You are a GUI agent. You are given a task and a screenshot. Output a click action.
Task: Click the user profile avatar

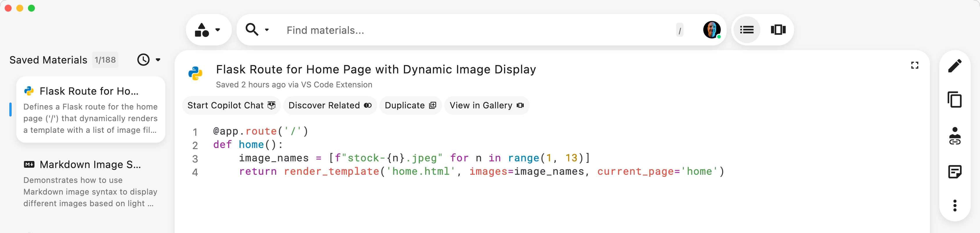point(711,30)
